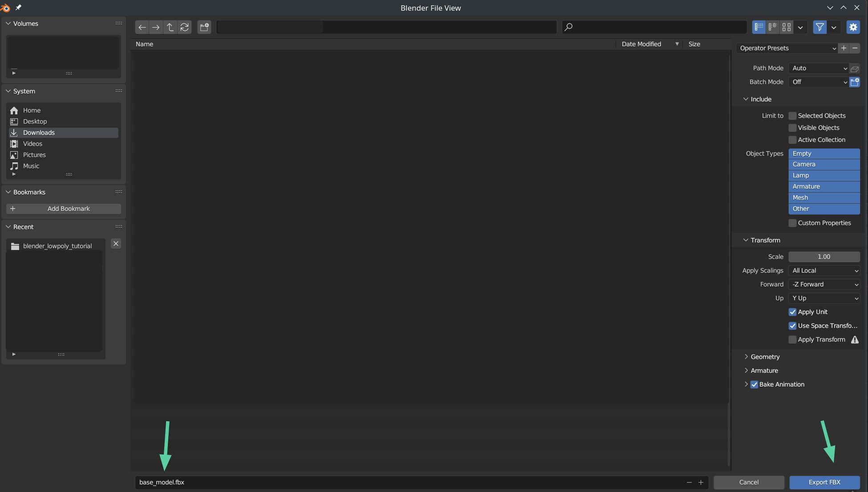This screenshot has width=868, height=492.
Task: Uncheck Apply Unit option
Action: (x=792, y=312)
